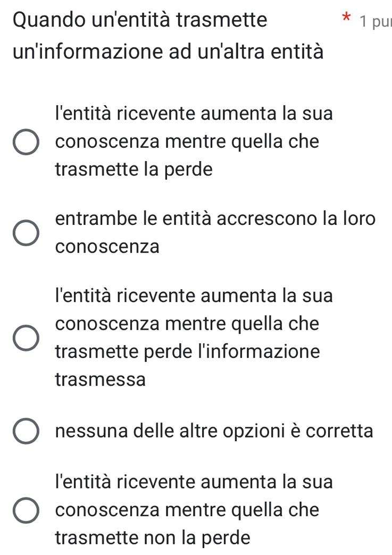This screenshot has height=555, width=392.
Task: Click label text "entrambe le entità accrescono la loro"
Action: (215, 219)
